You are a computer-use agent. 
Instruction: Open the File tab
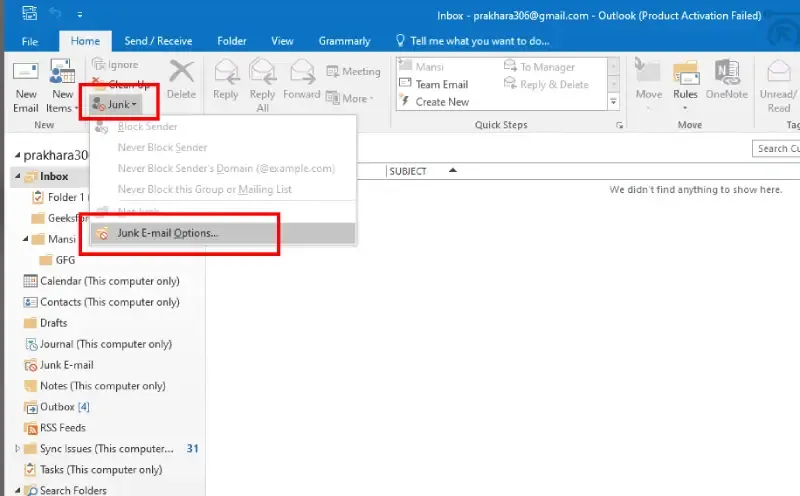coord(30,41)
